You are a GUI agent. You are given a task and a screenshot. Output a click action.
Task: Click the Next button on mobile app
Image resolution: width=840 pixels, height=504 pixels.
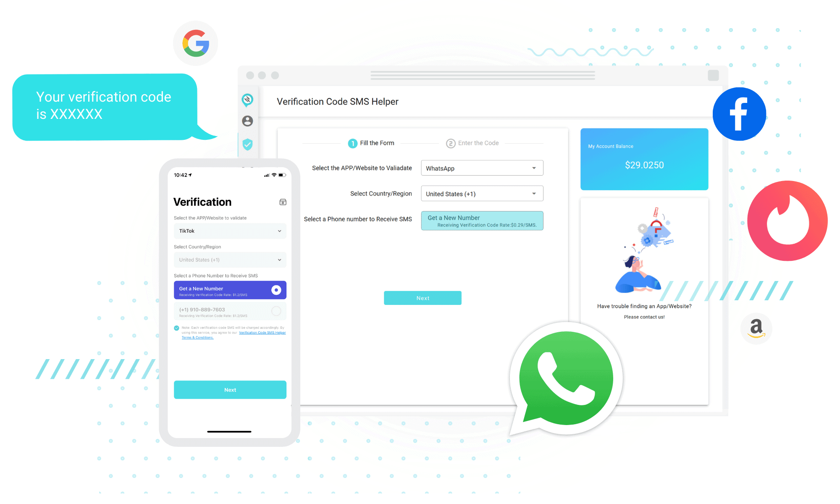pos(230,389)
